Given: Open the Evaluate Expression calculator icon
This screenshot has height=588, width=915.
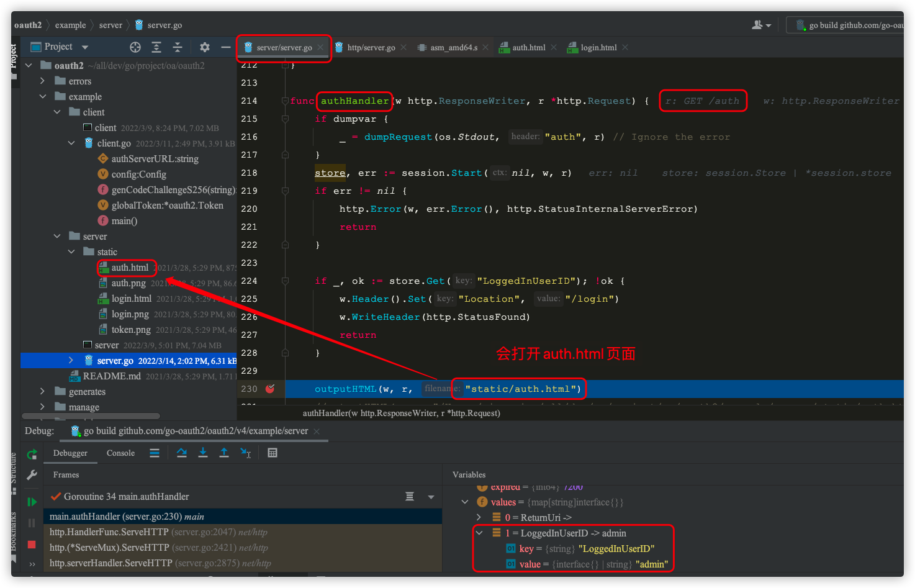Looking at the screenshot, I should [273, 453].
